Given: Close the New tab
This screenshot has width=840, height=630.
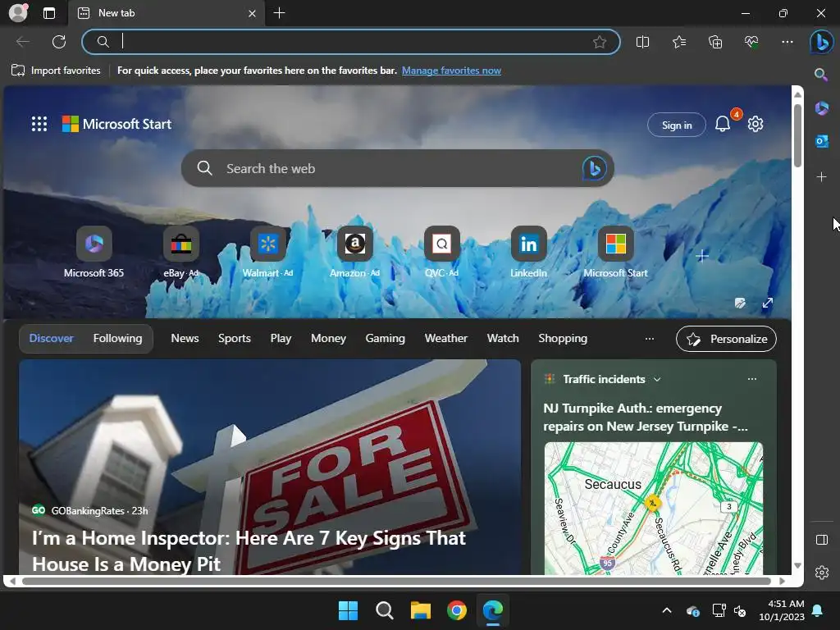Looking at the screenshot, I should coord(252,13).
